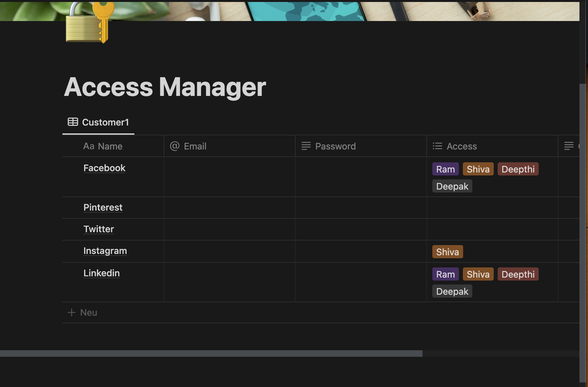The width and height of the screenshot is (588, 387).
Task: Click the Deepak tag in the Linkedin row
Action: [452, 291]
